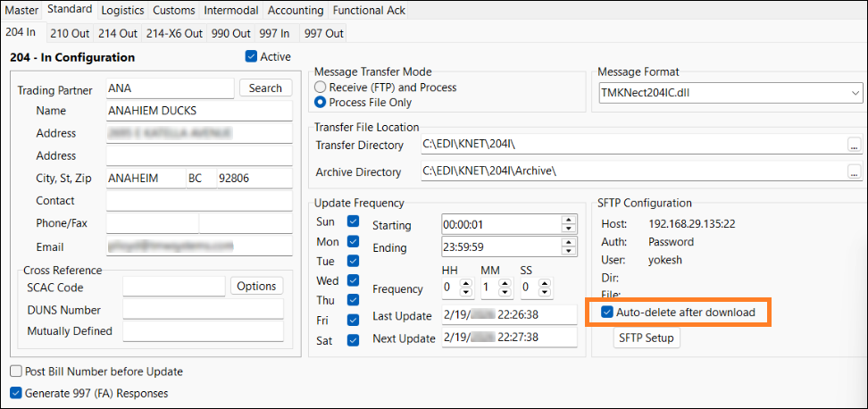Decrease the Frequency MM value
The width and height of the screenshot is (868, 409).
(x=505, y=292)
